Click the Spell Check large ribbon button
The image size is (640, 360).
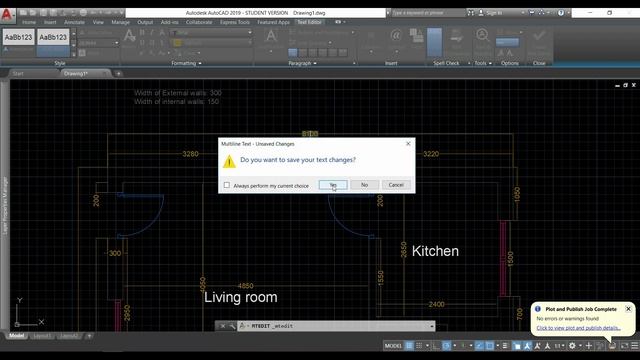coord(434,42)
